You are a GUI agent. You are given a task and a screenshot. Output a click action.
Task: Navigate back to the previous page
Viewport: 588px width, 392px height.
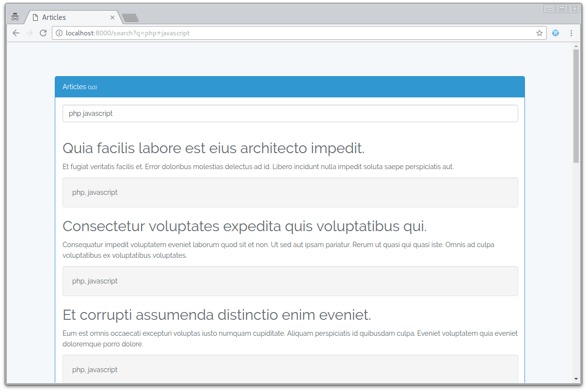tap(16, 33)
